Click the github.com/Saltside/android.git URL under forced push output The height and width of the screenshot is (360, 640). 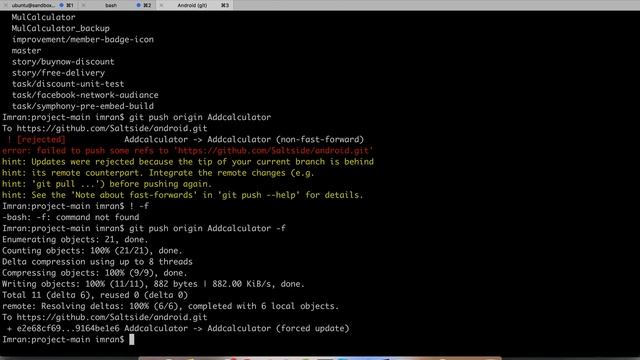click(112, 317)
